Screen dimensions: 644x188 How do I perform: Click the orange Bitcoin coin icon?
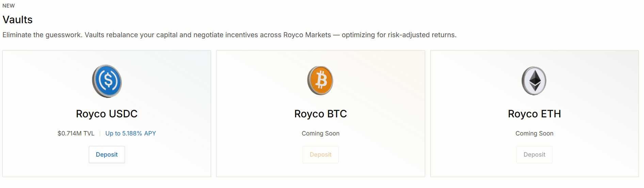pyautogui.click(x=320, y=81)
